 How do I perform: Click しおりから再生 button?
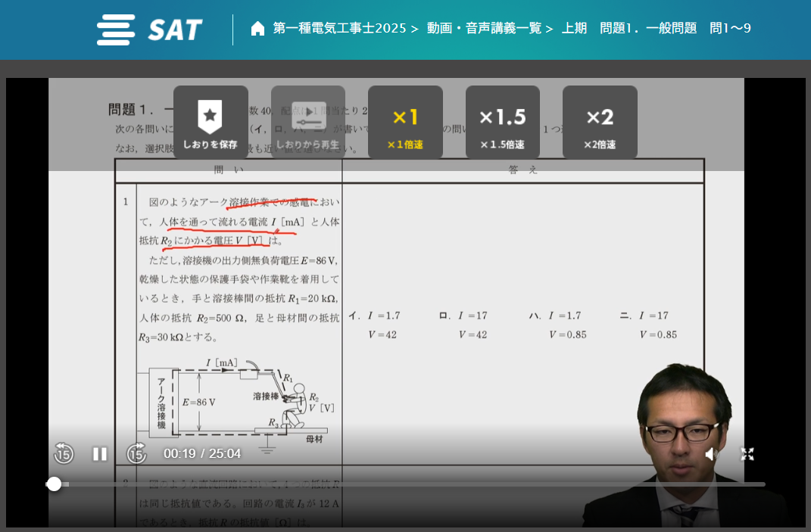pyautogui.click(x=307, y=123)
